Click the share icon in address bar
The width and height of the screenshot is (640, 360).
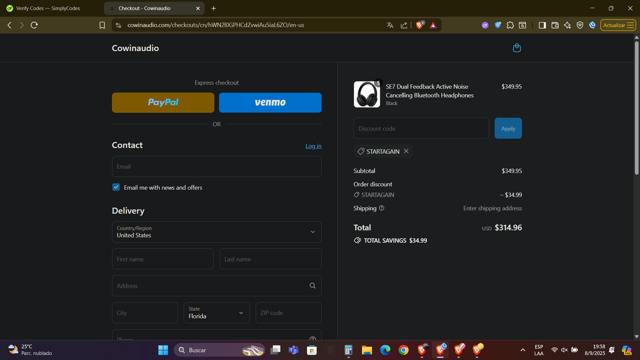click(x=404, y=25)
